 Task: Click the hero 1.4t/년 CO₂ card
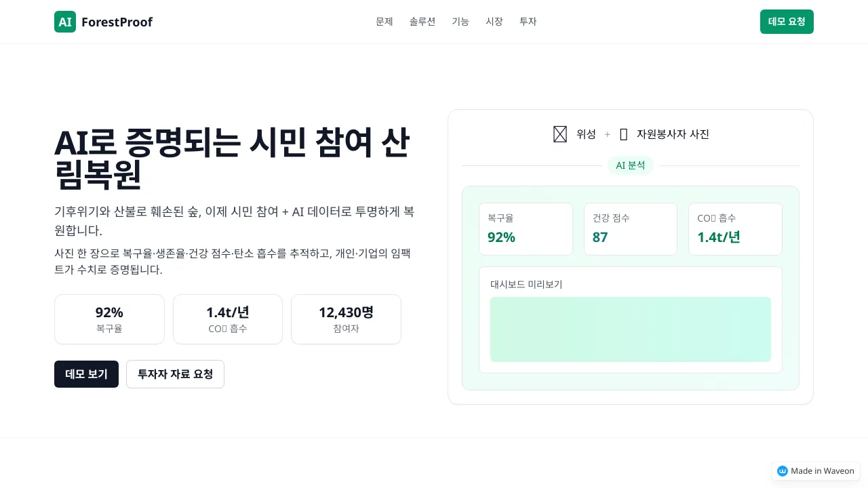click(x=228, y=319)
